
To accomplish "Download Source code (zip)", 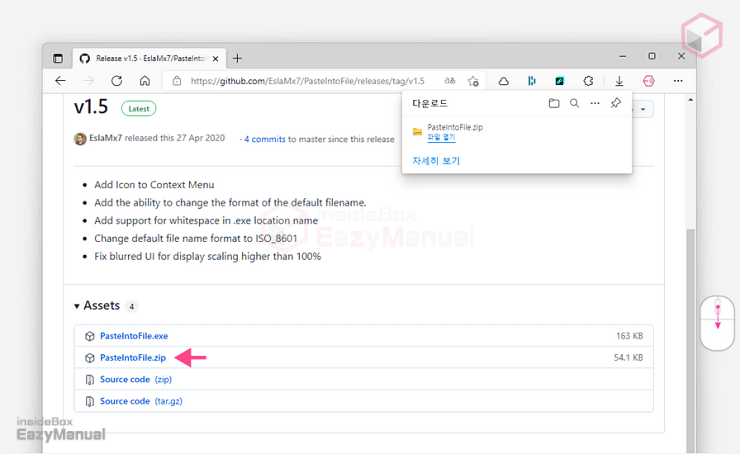I will (136, 379).
